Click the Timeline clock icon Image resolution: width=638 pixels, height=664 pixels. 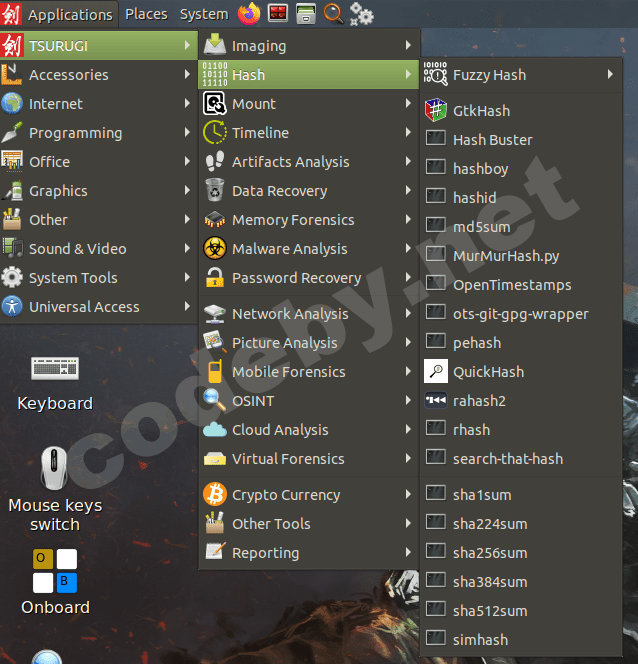click(x=215, y=132)
